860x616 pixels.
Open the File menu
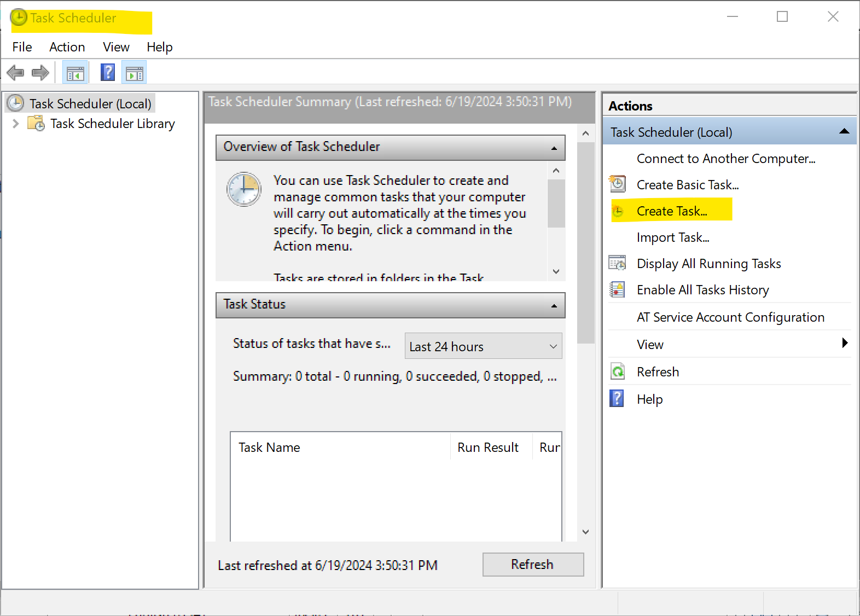(22, 47)
